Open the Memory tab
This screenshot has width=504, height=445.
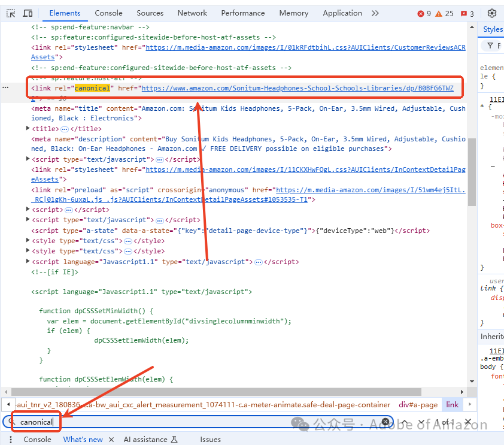293,13
